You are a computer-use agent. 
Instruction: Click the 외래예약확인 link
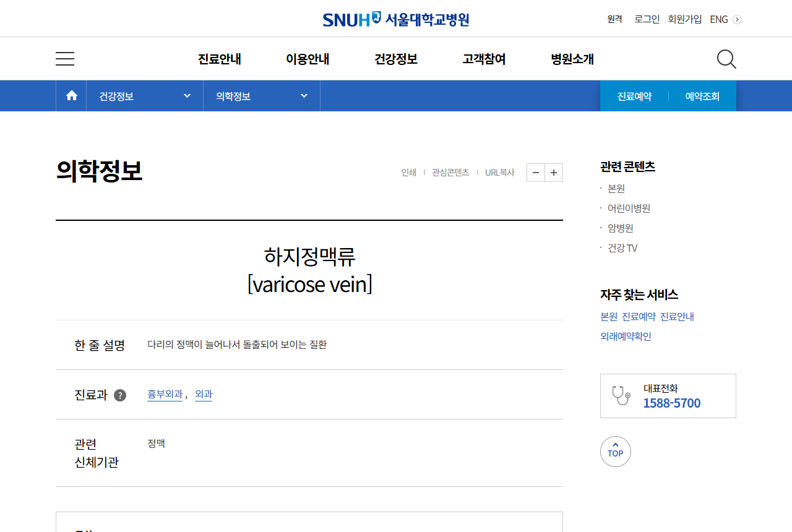pyautogui.click(x=626, y=337)
